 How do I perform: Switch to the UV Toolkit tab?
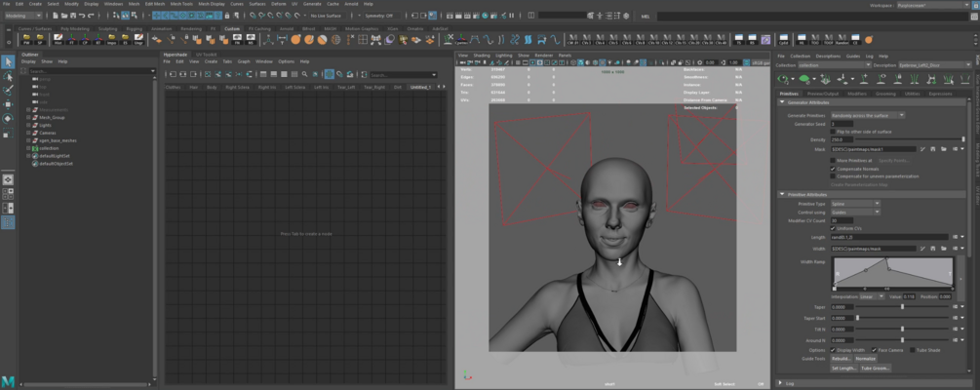(x=207, y=55)
